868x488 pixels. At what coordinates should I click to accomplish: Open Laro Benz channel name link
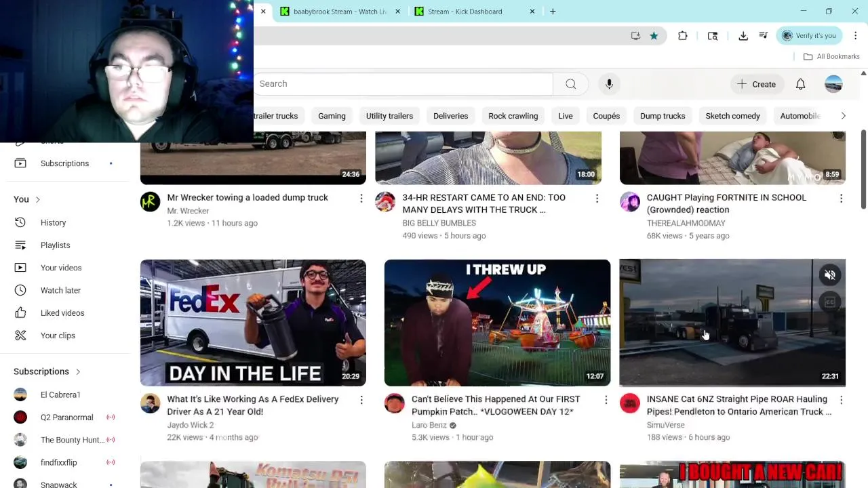[429, 425]
